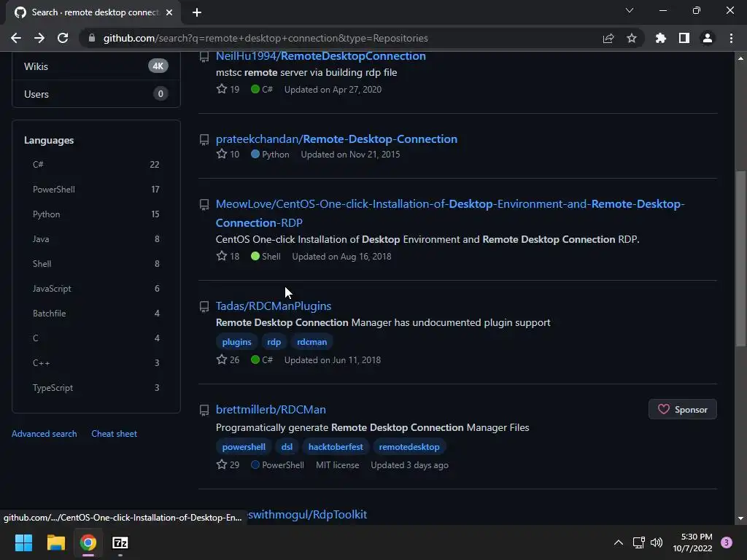
Task: Open the Chrome profile avatar
Action: [x=708, y=38]
